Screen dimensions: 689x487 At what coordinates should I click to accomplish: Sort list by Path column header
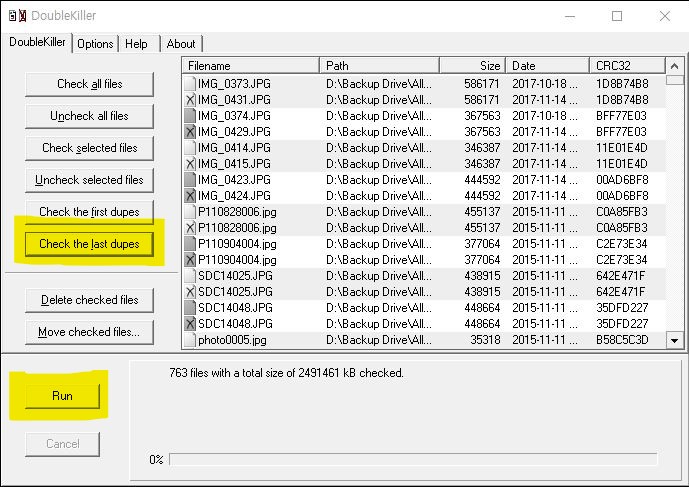(x=379, y=65)
